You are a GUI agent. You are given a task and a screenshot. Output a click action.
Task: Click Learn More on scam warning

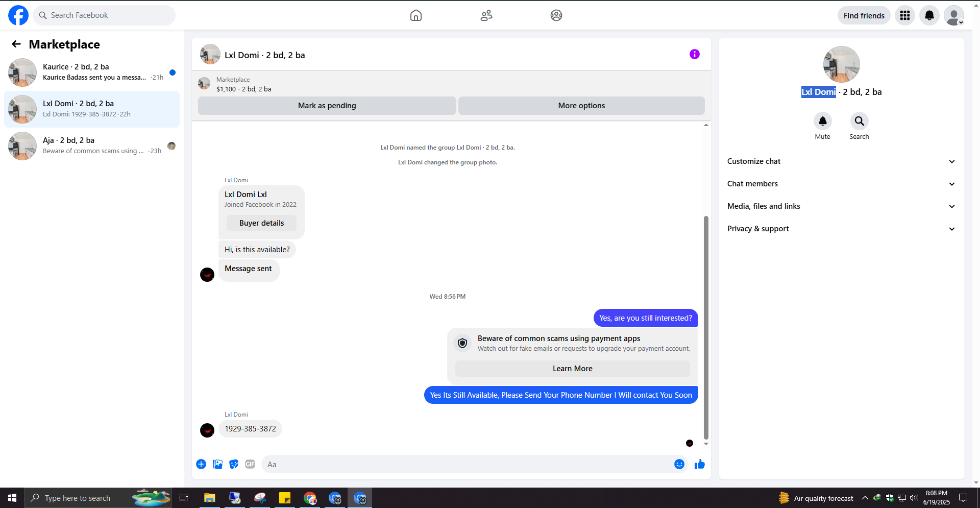[x=573, y=369]
